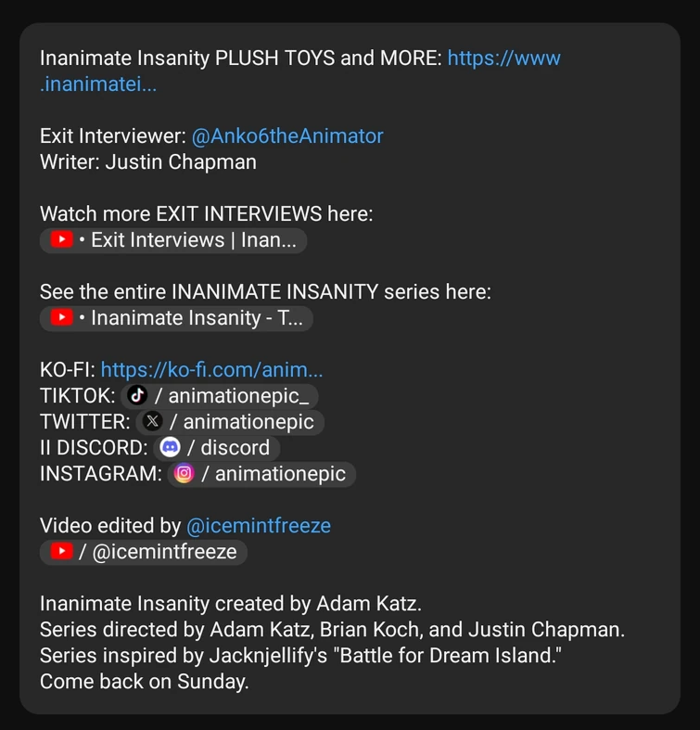Click YouTube icon beside Inanimate Insanity series

[61, 318]
